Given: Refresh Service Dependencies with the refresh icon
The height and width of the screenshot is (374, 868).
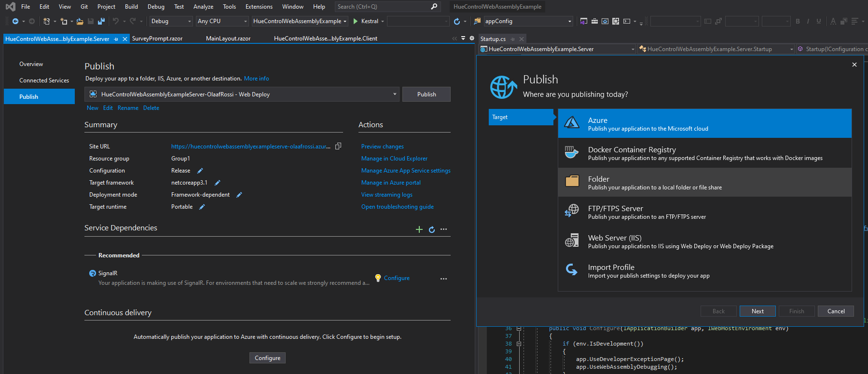Looking at the screenshot, I should (x=432, y=229).
